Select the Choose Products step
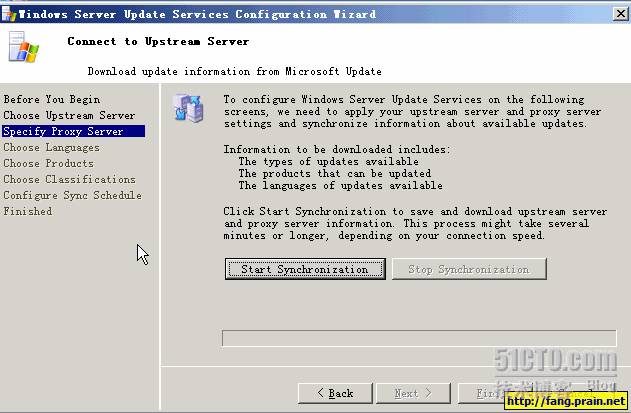 tap(49, 163)
